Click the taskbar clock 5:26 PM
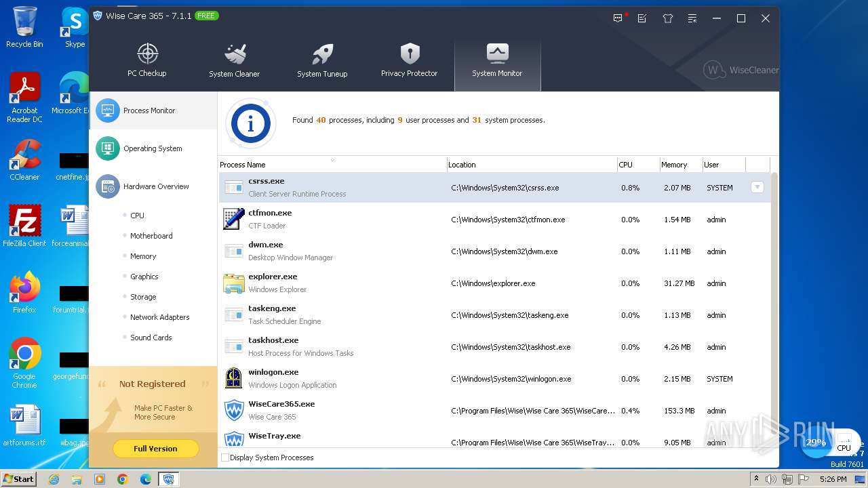The image size is (868, 488). point(833,479)
